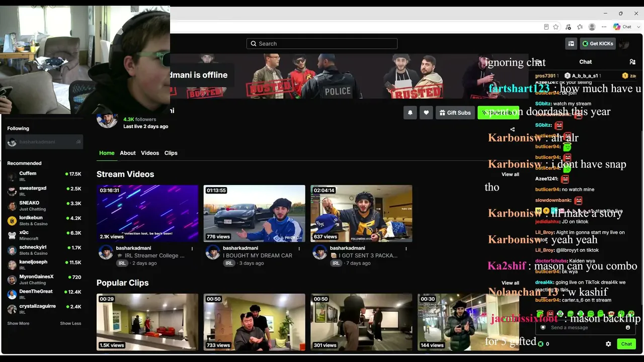Click the Send a message input
Screen dimensions: 644x362
585,327
